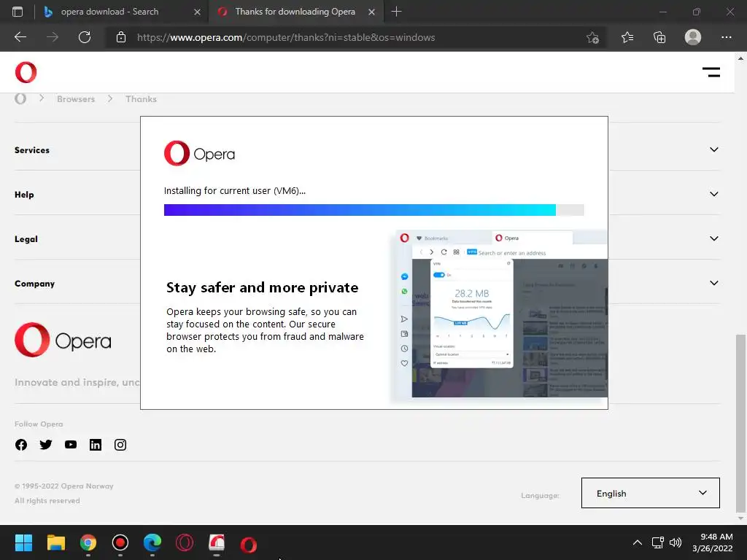The image size is (747, 560).
Task: Open network status tray icon
Action: (657, 542)
